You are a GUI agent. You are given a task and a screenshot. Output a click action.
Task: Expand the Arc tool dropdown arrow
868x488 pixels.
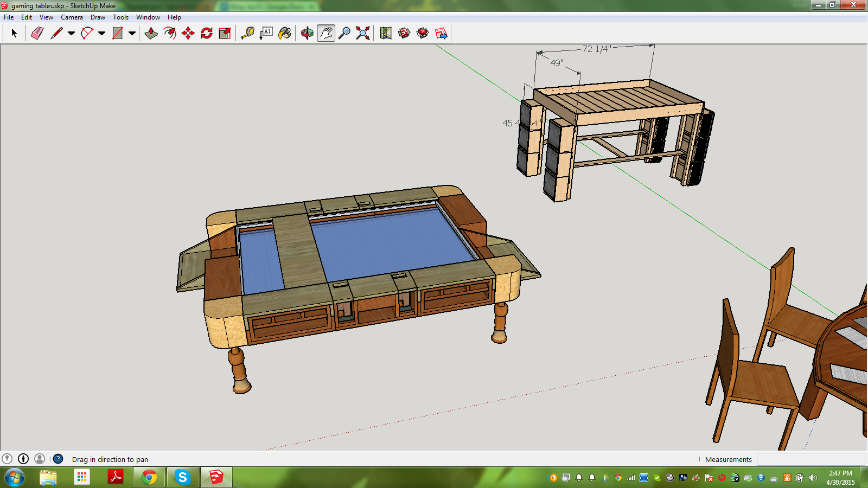101,34
